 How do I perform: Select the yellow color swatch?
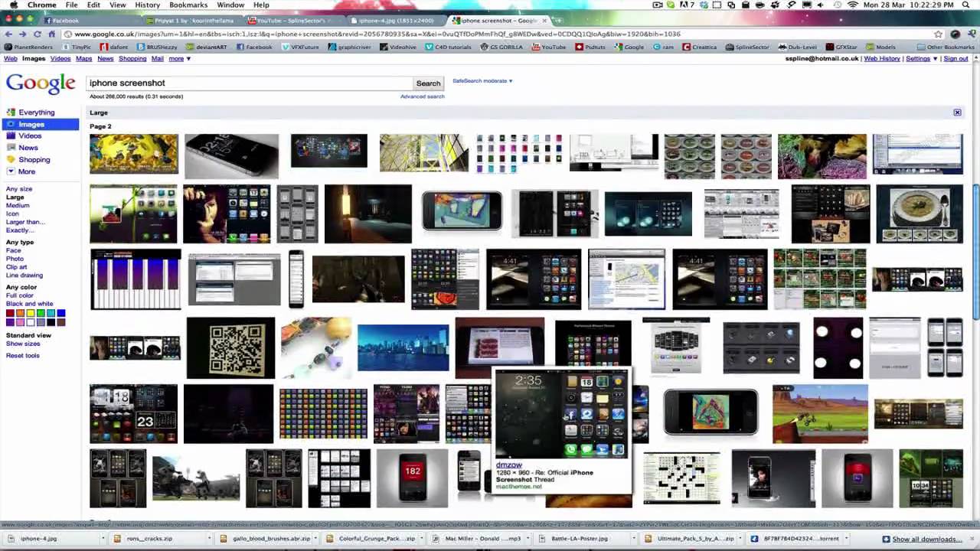[31, 314]
